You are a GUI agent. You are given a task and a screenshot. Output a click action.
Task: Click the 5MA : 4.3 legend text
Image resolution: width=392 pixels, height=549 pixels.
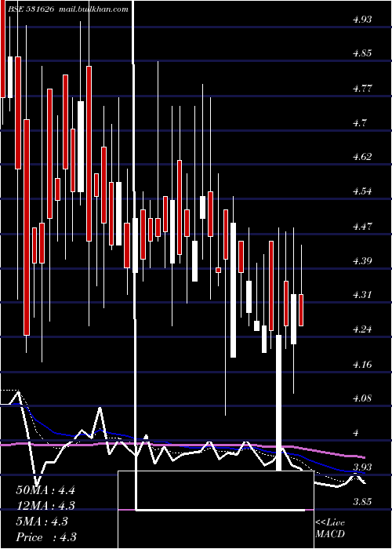coord(42,522)
